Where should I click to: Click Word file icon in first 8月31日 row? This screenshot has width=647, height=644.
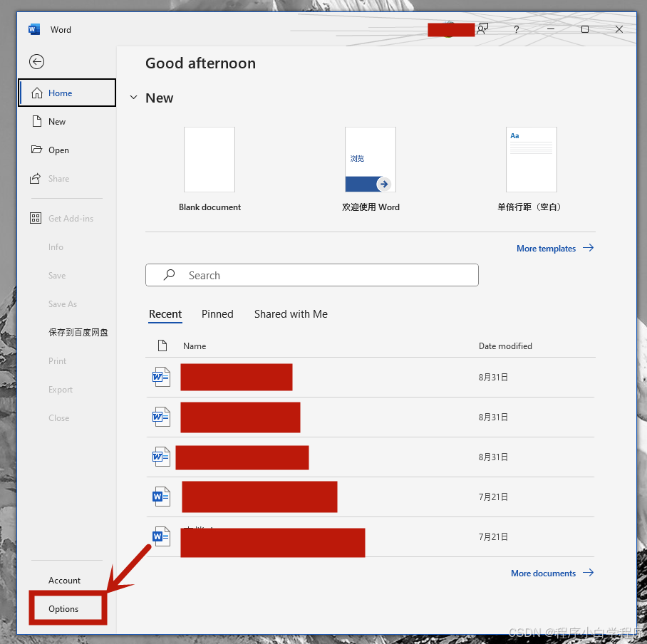point(161,377)
